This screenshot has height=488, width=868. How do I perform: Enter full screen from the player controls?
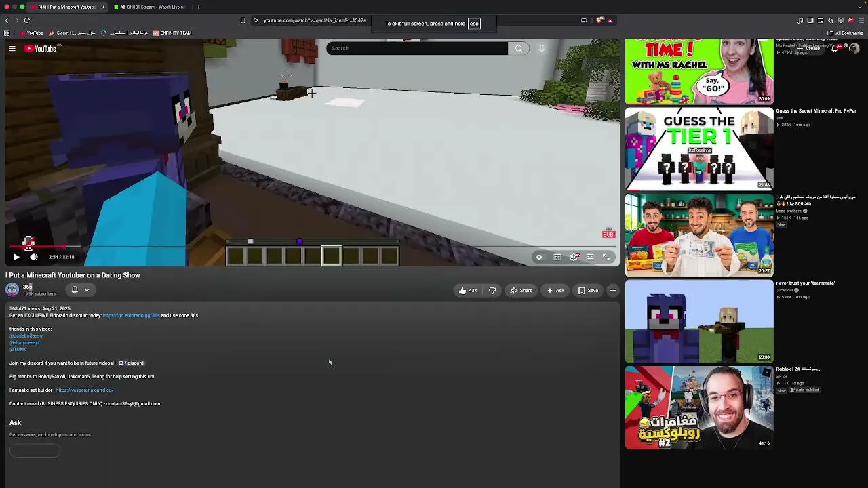point(607,257)
